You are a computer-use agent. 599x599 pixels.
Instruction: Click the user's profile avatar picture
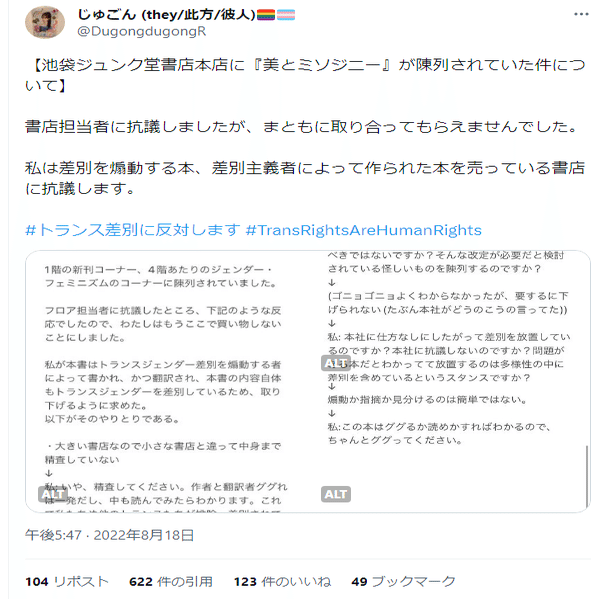coord(45,22)
